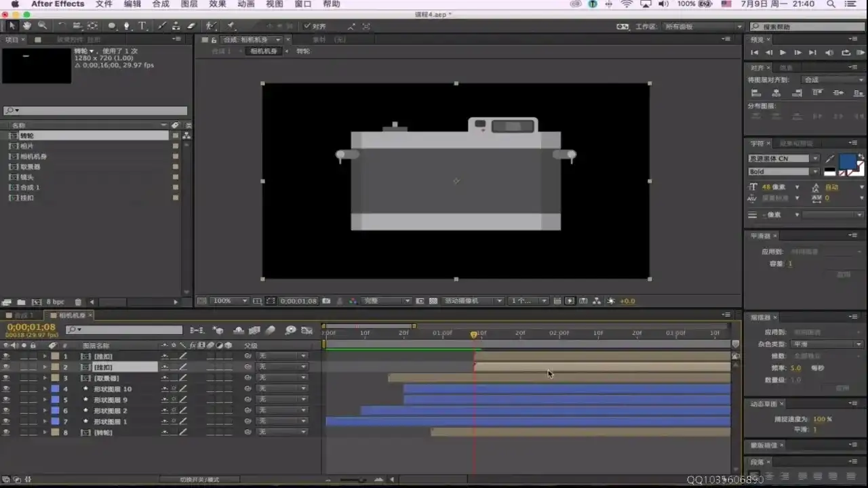Select the Horizontal Type tool
This screenshot has width=868, height=488.
142,26
